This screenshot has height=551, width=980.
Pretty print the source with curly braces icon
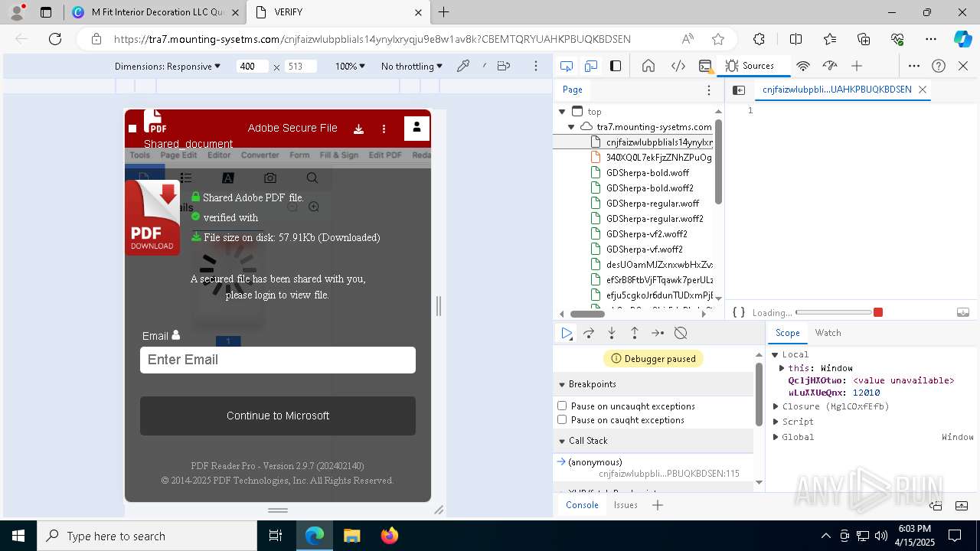(x=739, y=312)
